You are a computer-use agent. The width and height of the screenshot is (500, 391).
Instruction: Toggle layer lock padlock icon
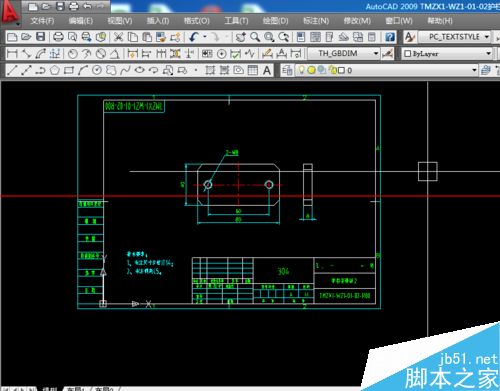coord(332,70)
